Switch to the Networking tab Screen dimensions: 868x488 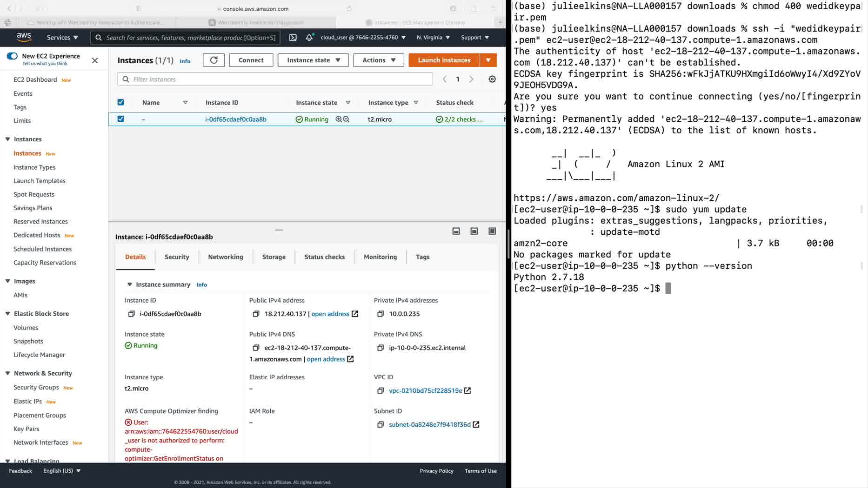tap(226, 257)
